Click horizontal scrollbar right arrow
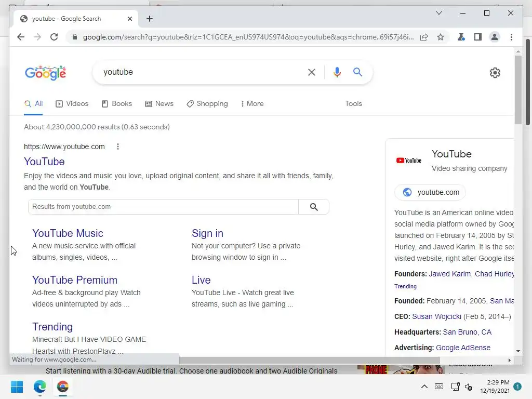The height and width of the screenshot is (399, 532). [509, 360]
